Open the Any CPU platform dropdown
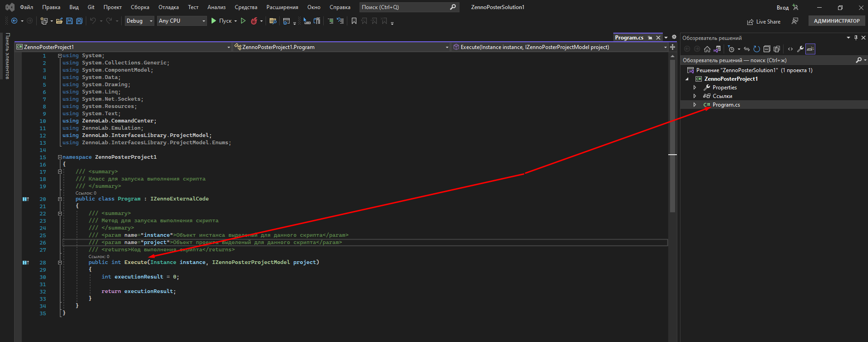868x342 pixels. (x=182, y=21)
